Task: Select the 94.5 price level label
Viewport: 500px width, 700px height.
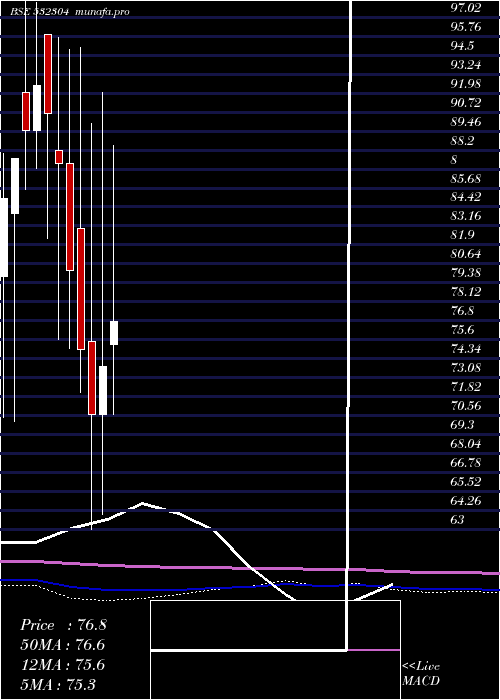Action: click(462, 46)
